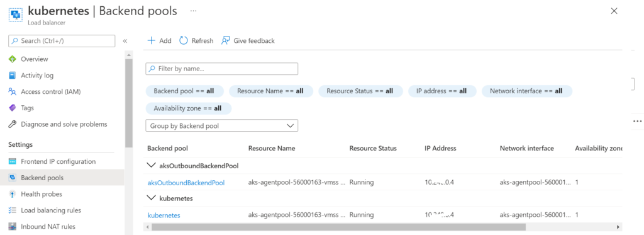Close the Backend pools blade

614,11
